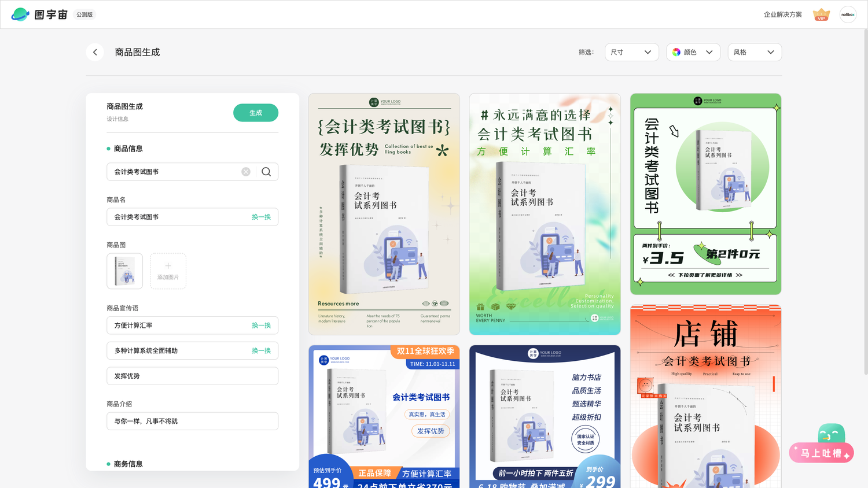The image size is (868, 488).
Task: Open the 尺寸 filter dropdown
Action: 632,52
